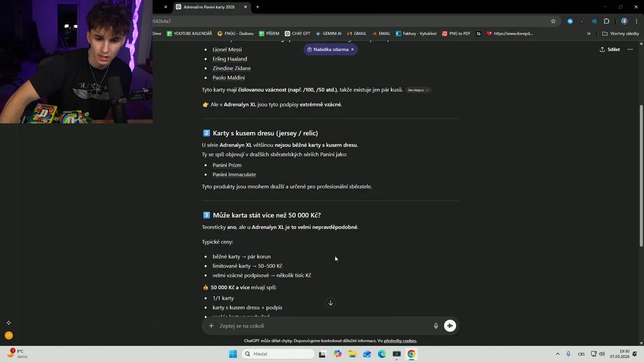Open the clock showing 19:30

(x=619, y=354)
